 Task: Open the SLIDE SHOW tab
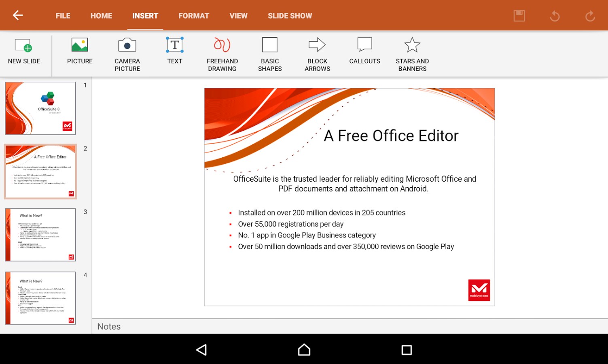pyautogui.click(x=290, y=15)
